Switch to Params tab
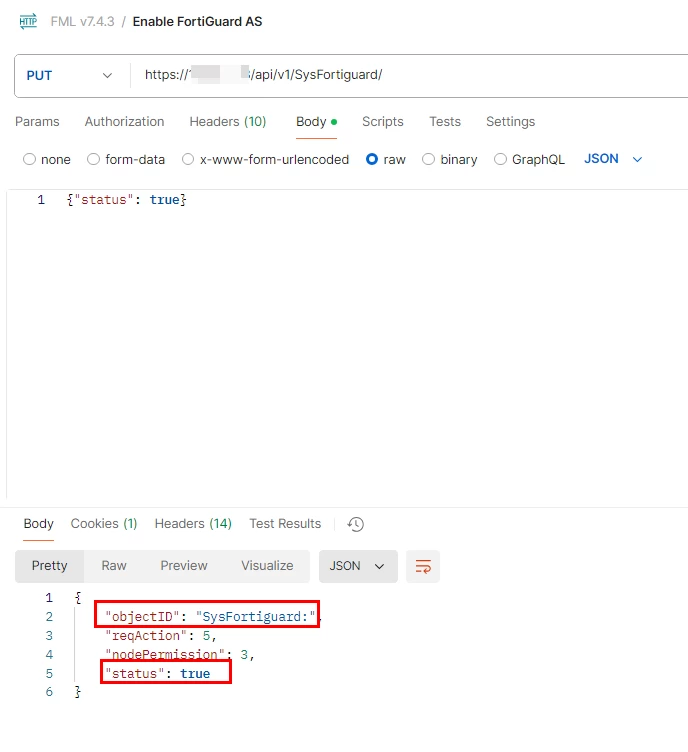688x752 pixels. point(37,122)
